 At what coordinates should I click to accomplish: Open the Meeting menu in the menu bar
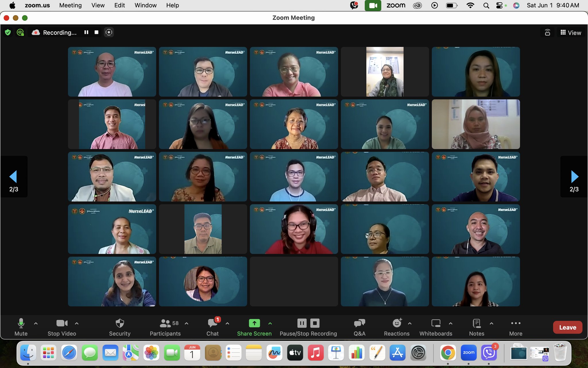(70, 5)
